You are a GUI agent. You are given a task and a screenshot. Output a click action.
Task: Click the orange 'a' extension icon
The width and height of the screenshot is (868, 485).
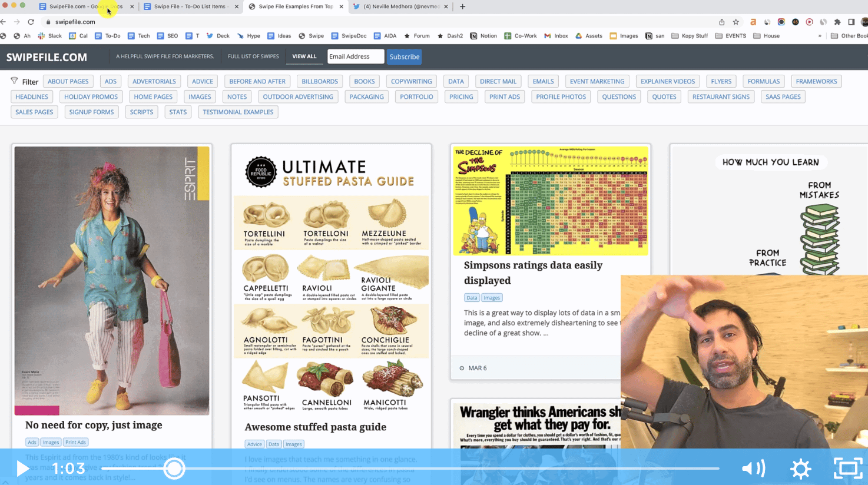click(x=753, y=22)
